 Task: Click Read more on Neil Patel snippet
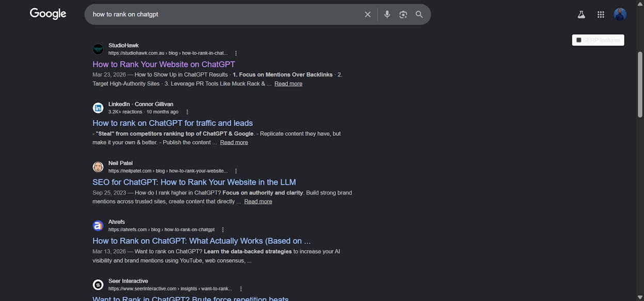click(258, 201)
